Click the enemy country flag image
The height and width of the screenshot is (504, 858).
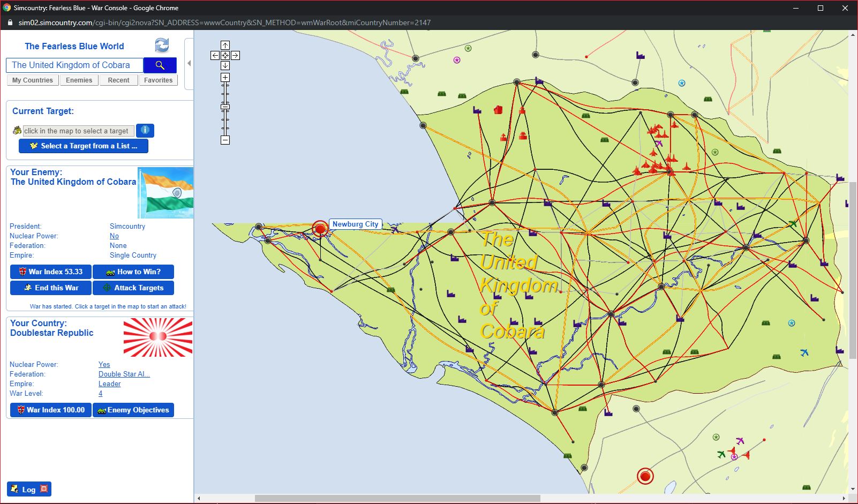[x=165, y=193]
